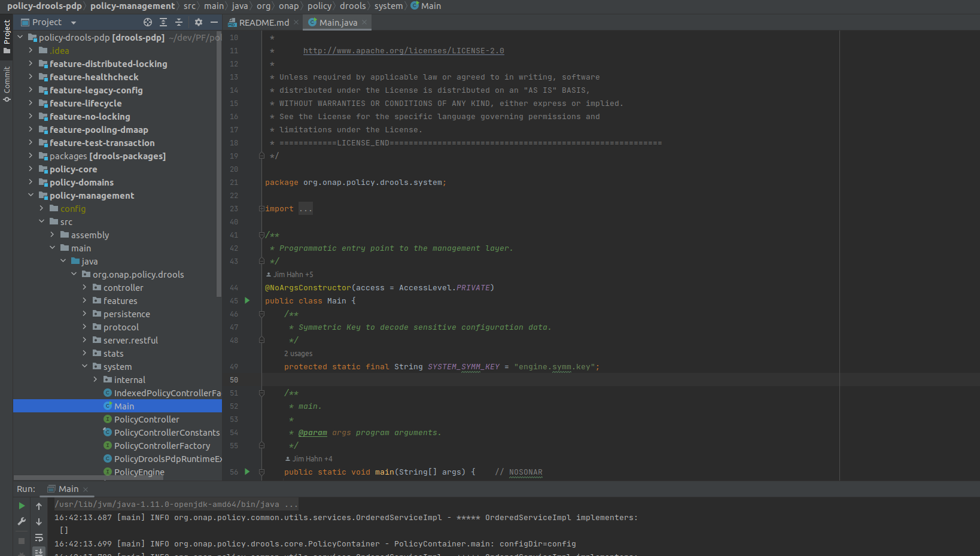Expand feature-healthcheck module
Image resolution: width=980 pixels, height=556 pixels.
click(x=31, y=77)
